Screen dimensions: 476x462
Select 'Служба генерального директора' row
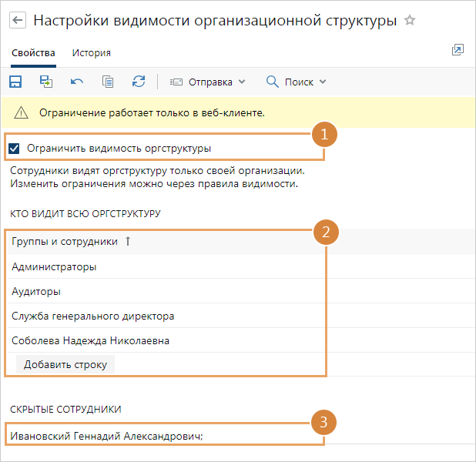(92, 316)
